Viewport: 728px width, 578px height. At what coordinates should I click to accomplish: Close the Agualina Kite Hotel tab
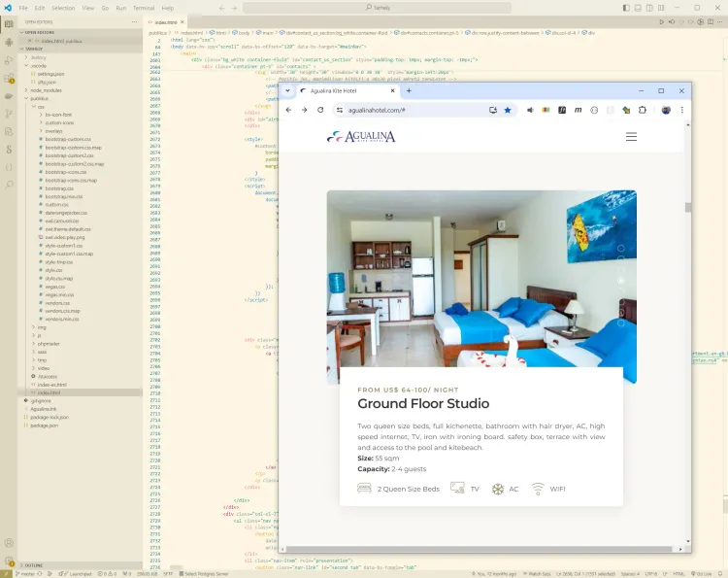392,90
